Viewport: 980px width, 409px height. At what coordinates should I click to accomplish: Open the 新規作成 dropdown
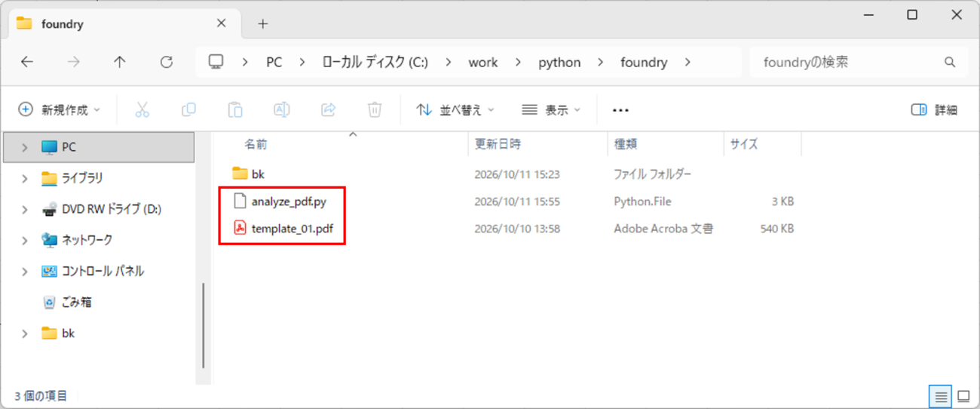[59, 110]
